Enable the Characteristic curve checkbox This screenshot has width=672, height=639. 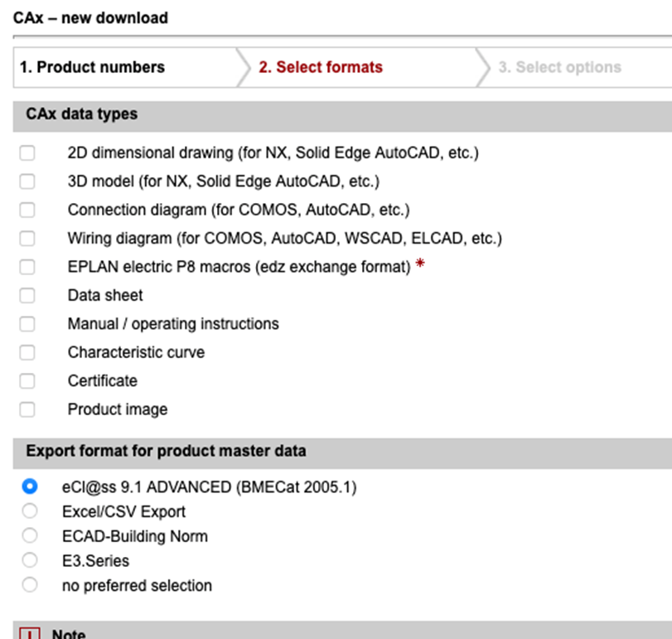[27, 353]
